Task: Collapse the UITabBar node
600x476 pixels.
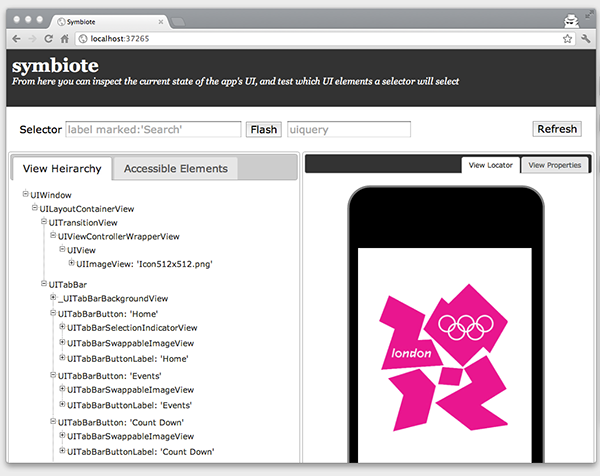Action: pyautogui.click(x=44, y=283)
